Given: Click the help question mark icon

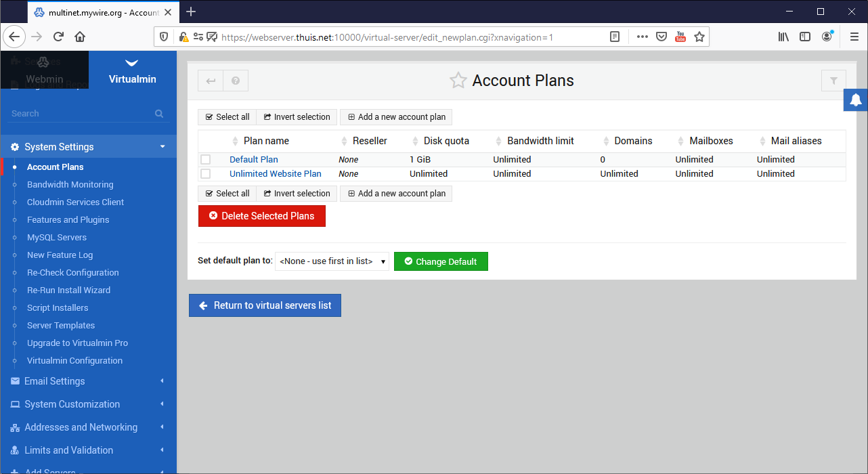Looking at the screenshot, I should tap(236, 81).
